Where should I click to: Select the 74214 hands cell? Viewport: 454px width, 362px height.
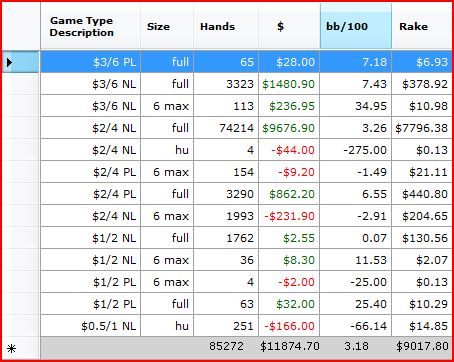[x=226, y=128]
